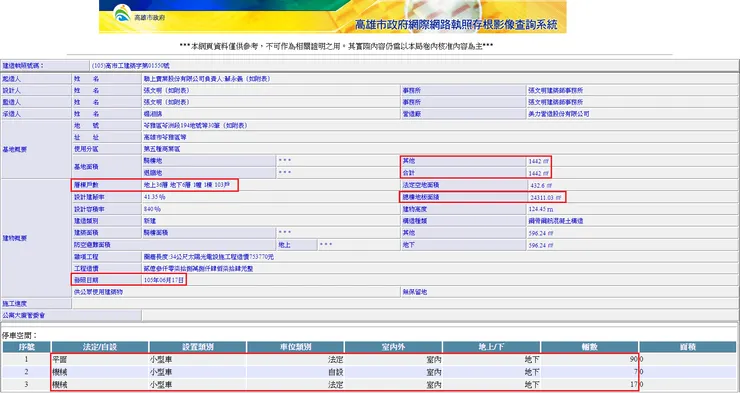Select the 設計人 row label
Viewport: 740px width, 393px height.
pos(11,90)
